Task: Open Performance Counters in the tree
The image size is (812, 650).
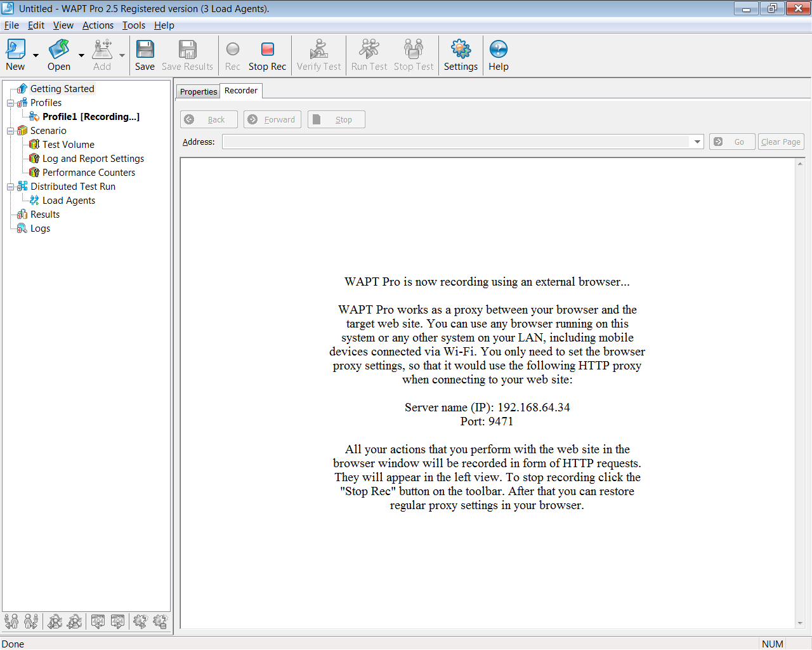Action: tap(89, 173)
